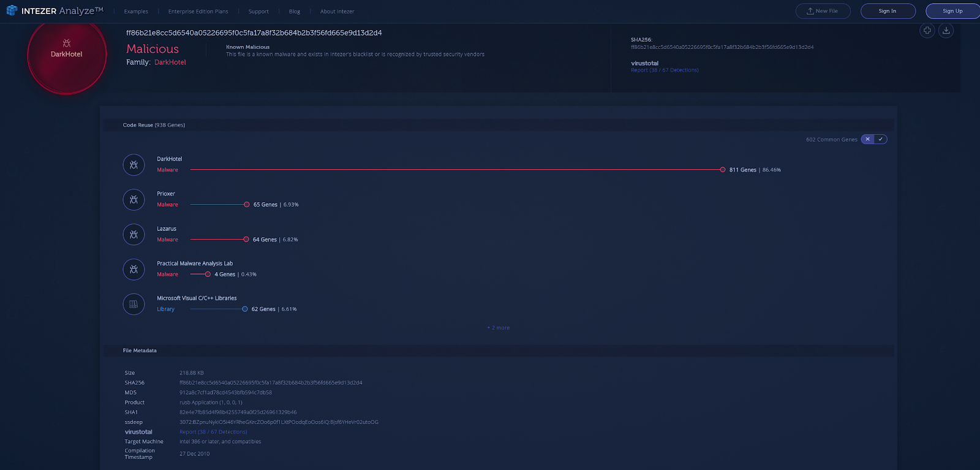
Task: Open the Examples menu item
Action: pyautogui.click(x=136, y=12)
